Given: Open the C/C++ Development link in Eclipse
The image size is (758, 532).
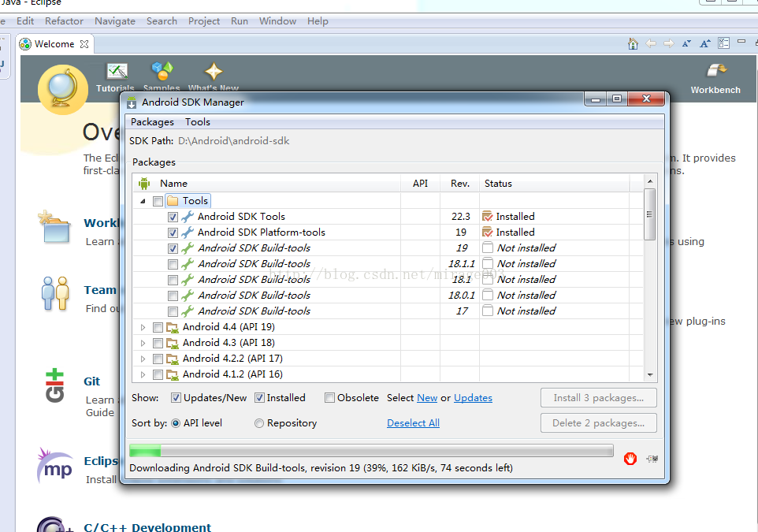Looking at the screenshot, I should tap(147, 526).
